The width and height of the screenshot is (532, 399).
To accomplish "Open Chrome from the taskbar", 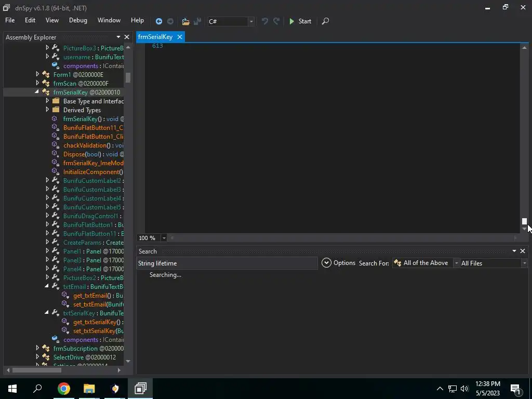I will tap(63, 389).
